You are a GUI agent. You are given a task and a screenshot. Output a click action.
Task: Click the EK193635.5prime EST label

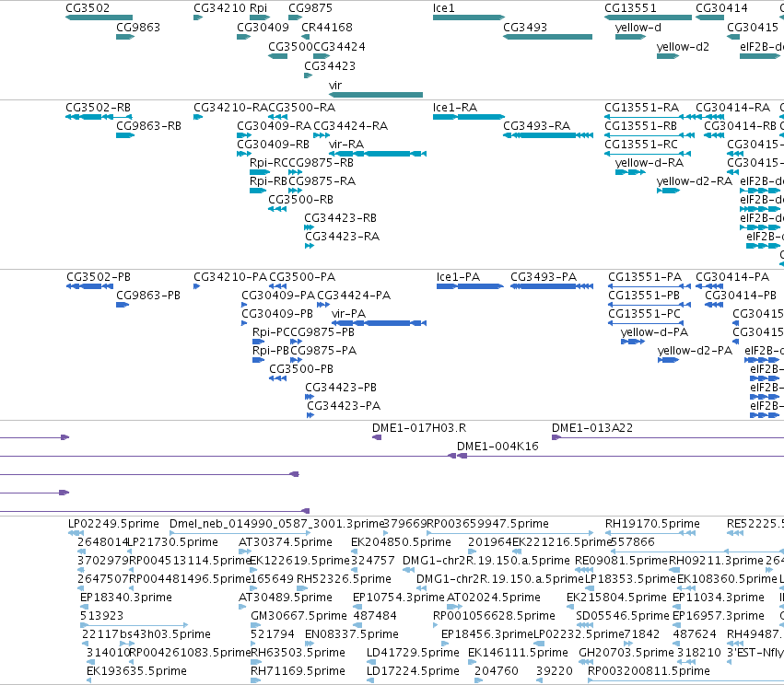point(136,671)
